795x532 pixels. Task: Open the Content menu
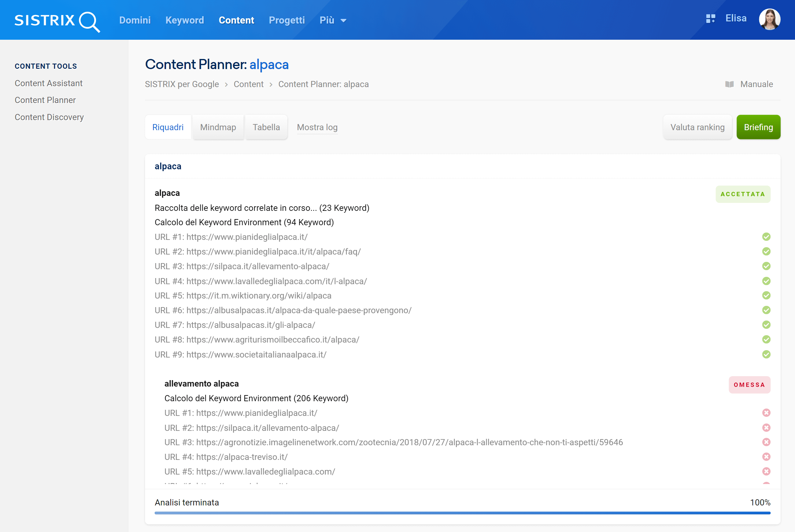[x=236, y=20]
